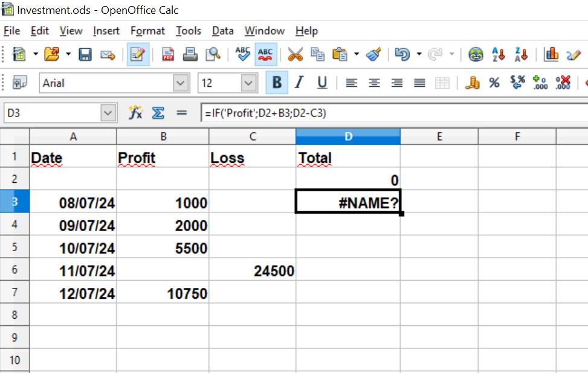Open the Format menu
The height and width of the screenshot is (373, 588).
[x=147, y=31]
